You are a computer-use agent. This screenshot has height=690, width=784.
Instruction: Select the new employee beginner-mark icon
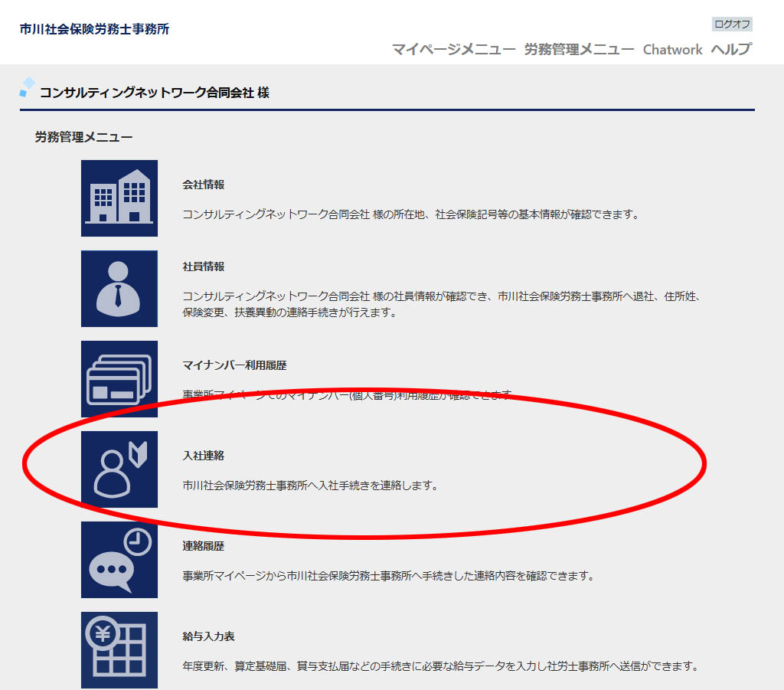(x=119, y=469)
